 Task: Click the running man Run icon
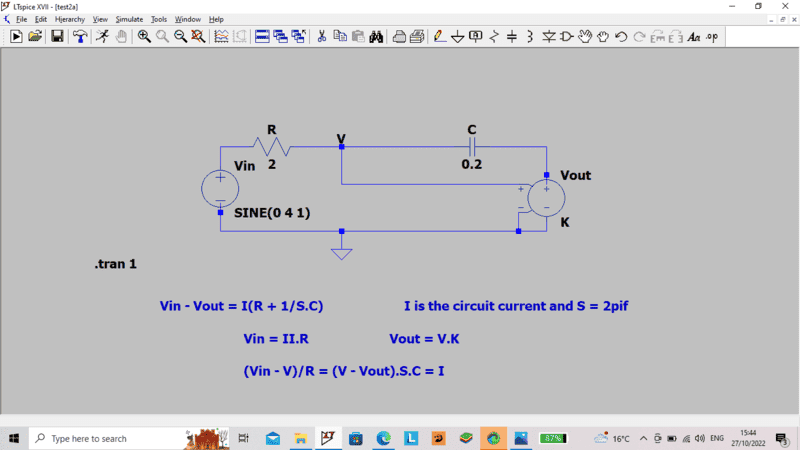point(103,37)
